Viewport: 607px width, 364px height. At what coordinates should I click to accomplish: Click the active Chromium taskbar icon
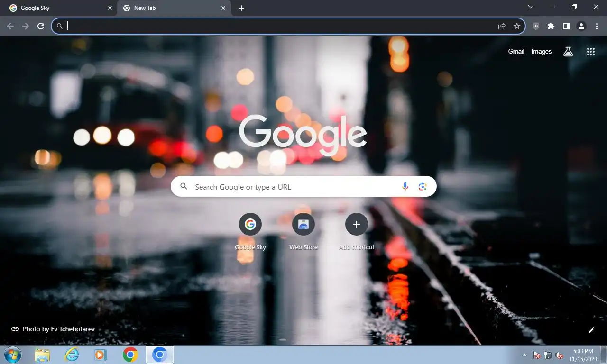pos(160,355)
